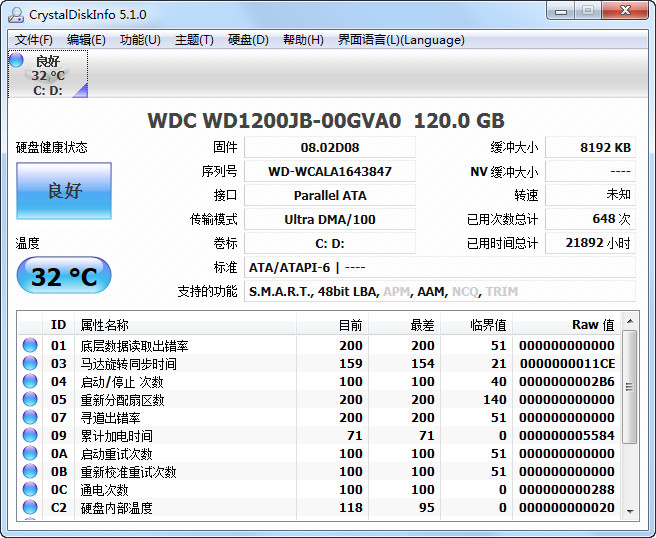Viewport: 656px width, 538px height.
Task: Click the standard field ATA/ATAPI-6
Action: pyautogui.click(x=440, y=267)
